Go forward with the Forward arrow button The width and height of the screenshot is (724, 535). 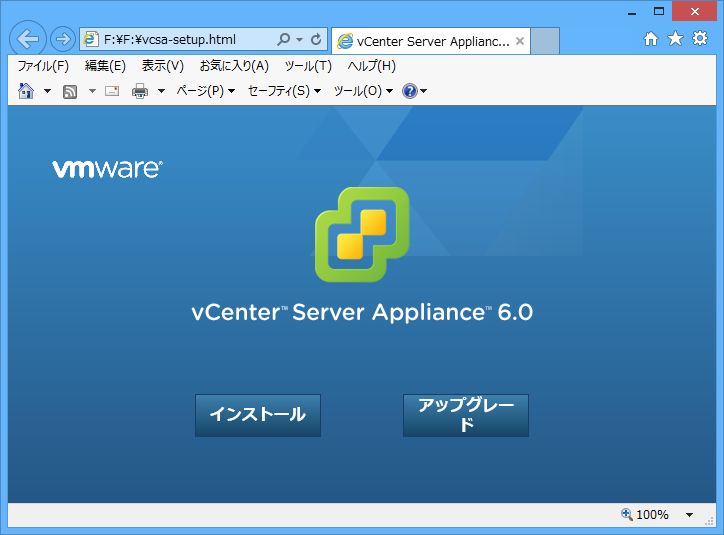62,39
